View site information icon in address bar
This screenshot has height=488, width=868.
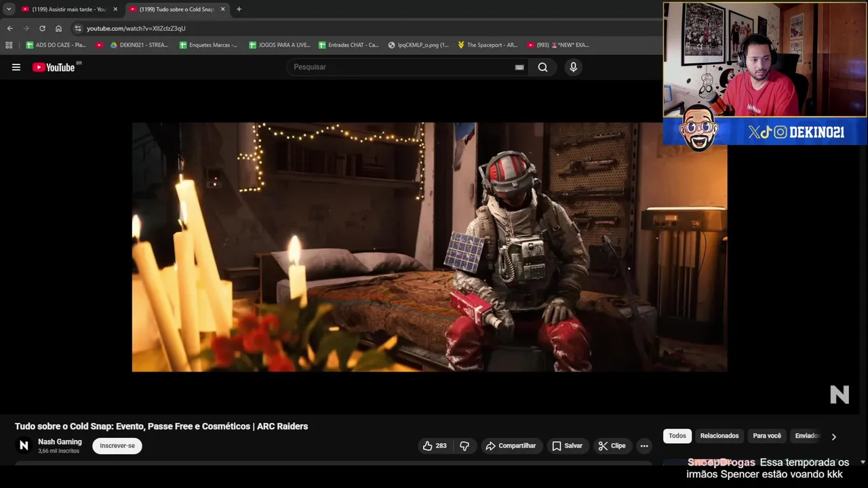[x=78, y=28]
